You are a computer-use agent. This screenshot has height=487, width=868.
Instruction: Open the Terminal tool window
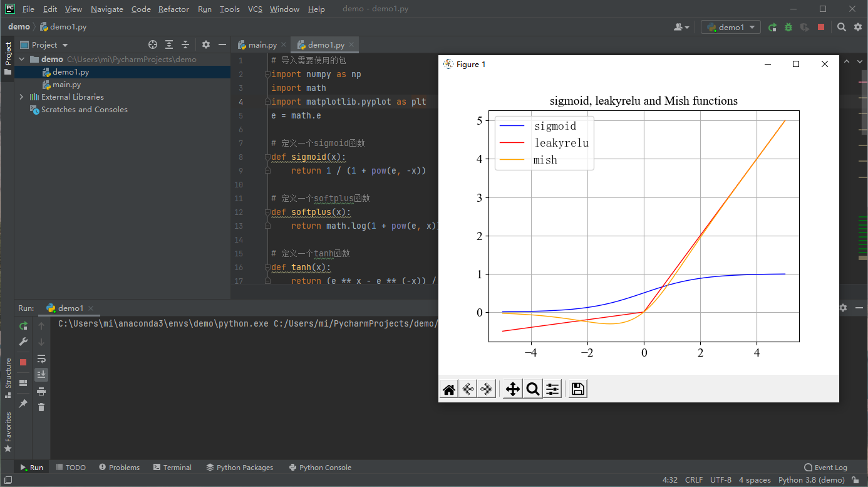172,468
